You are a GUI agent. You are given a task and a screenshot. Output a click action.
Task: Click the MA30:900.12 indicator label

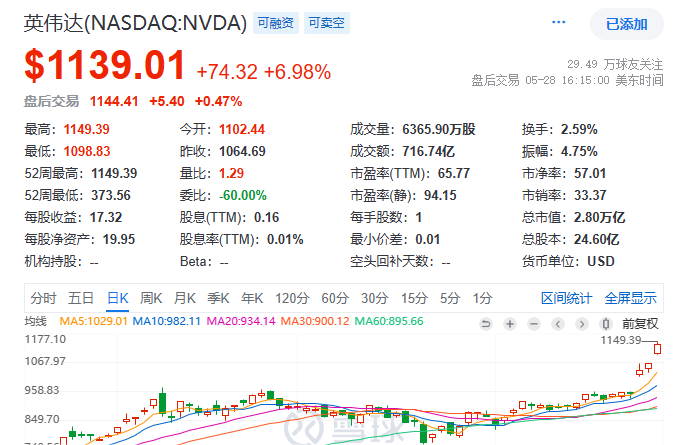pos(315,322)
